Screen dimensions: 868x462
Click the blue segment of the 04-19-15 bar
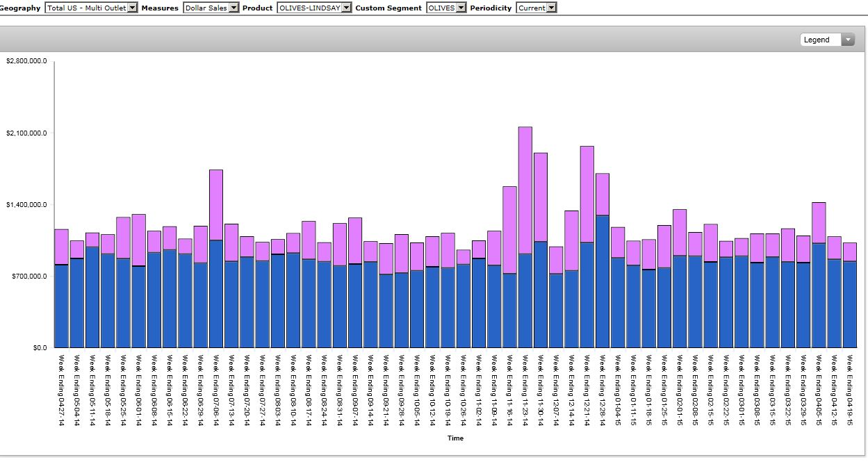click(x=849, y=304)
